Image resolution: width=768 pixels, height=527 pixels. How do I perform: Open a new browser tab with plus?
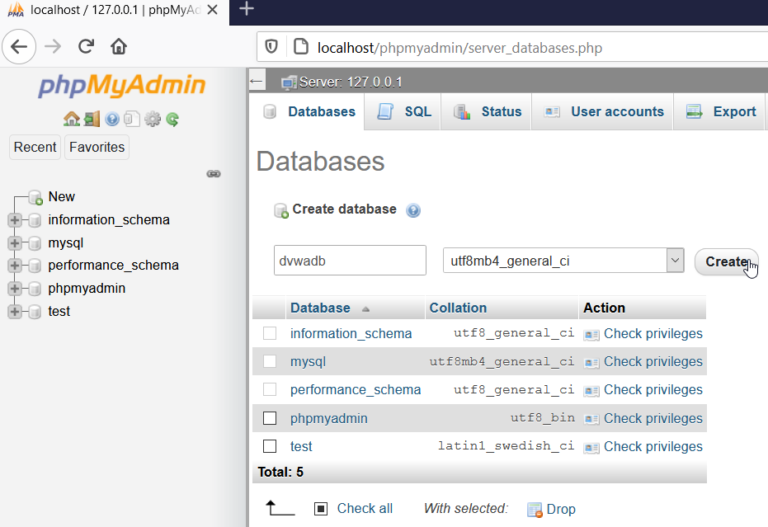(x=246, y=8)
